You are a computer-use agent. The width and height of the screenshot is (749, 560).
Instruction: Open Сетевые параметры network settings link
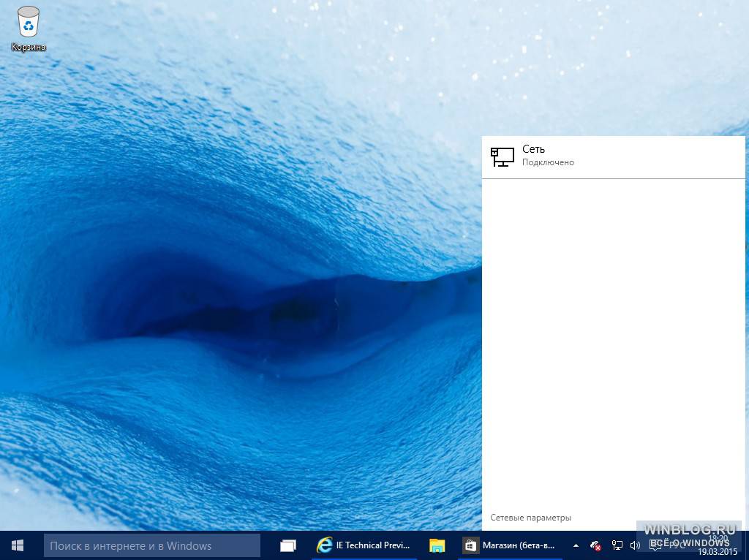(x=530, y=518)
